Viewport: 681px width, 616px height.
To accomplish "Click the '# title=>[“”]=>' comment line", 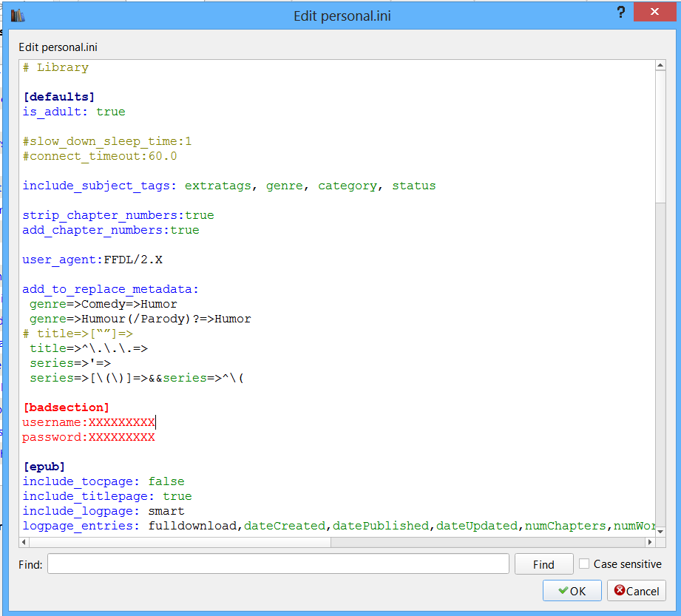I will pos(78,334).
